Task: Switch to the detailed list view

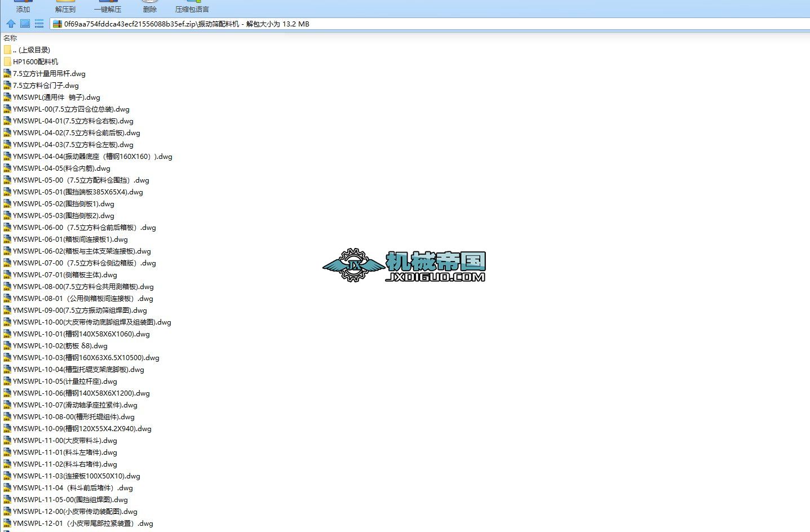Action: coord(39,24)
